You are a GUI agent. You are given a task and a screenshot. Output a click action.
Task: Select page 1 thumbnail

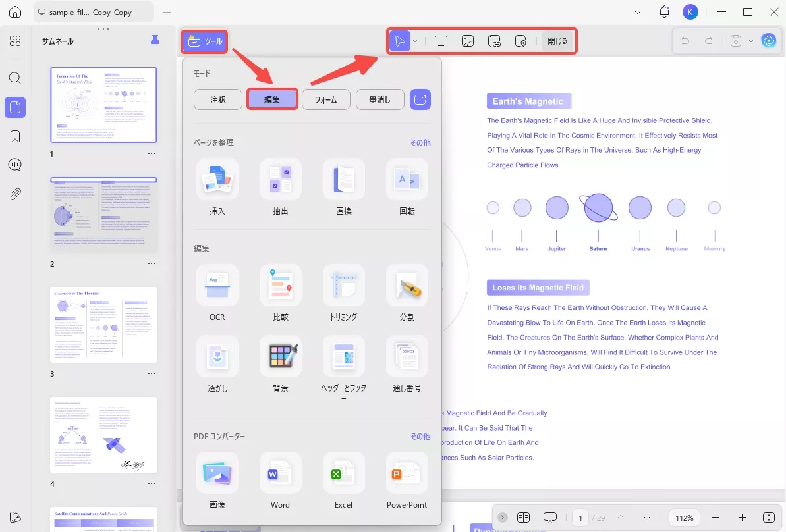[103, 105]
